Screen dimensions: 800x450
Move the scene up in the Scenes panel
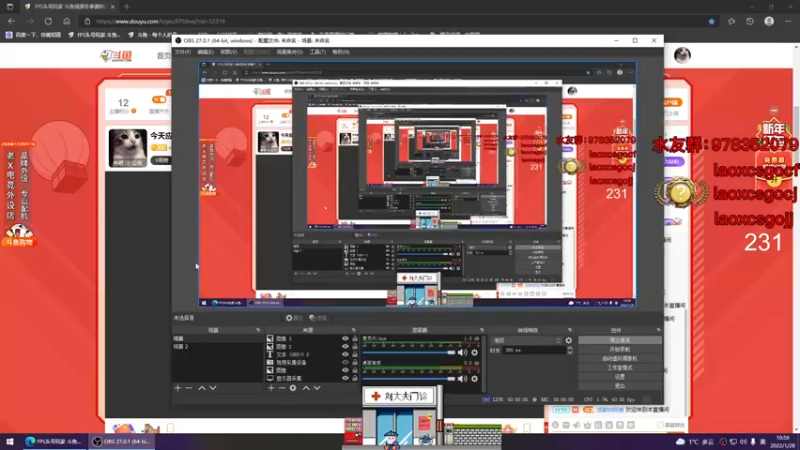(x=202, y=388)
